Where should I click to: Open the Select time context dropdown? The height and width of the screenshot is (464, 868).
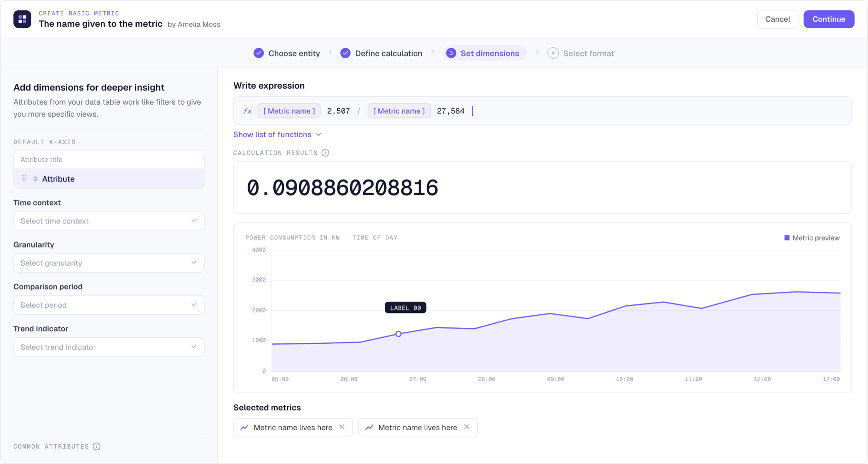click(x=109, y=221)
